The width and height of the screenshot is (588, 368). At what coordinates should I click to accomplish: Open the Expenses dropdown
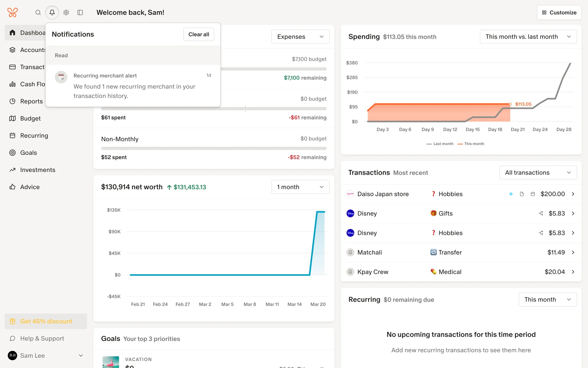pyautogui.click(x=300, y=37)
